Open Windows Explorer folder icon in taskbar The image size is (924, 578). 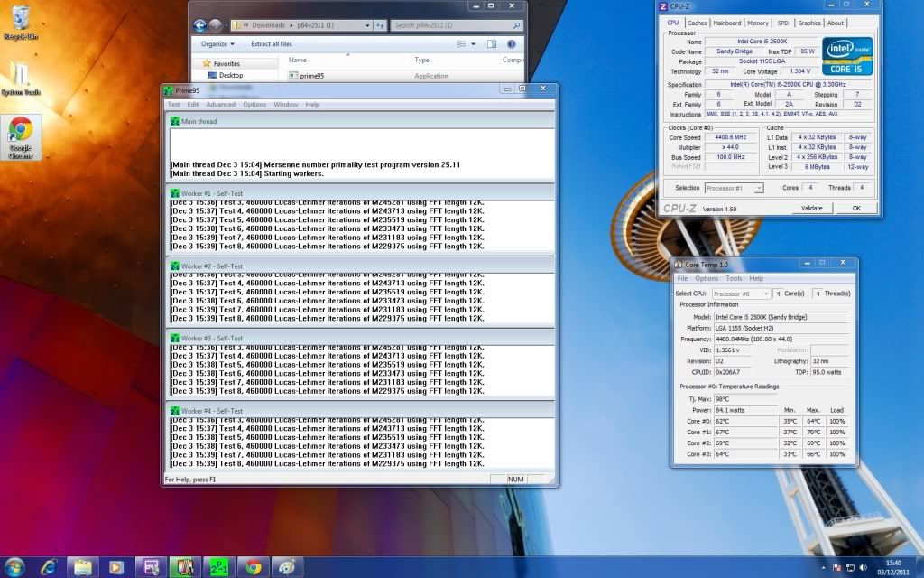[x=82, y=567]
